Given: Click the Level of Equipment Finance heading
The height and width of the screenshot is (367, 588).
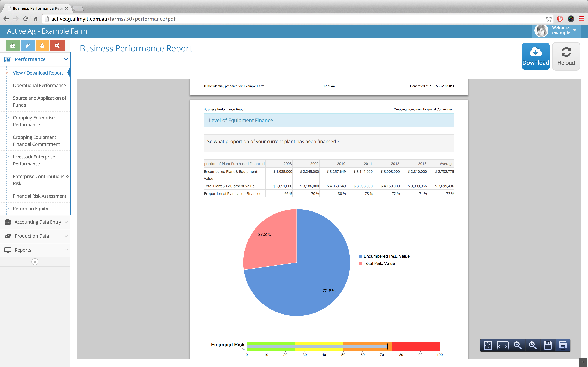Looking at the screenshot, I should pos(241,120).
